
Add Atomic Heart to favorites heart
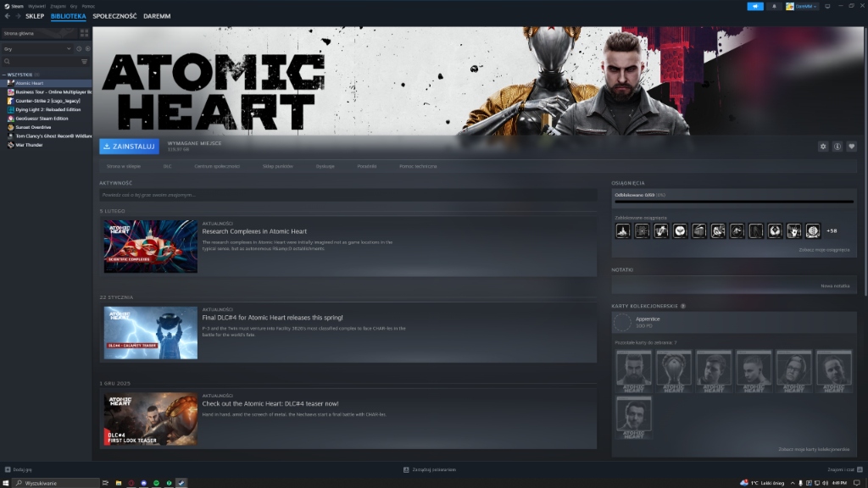coord(852,147)
